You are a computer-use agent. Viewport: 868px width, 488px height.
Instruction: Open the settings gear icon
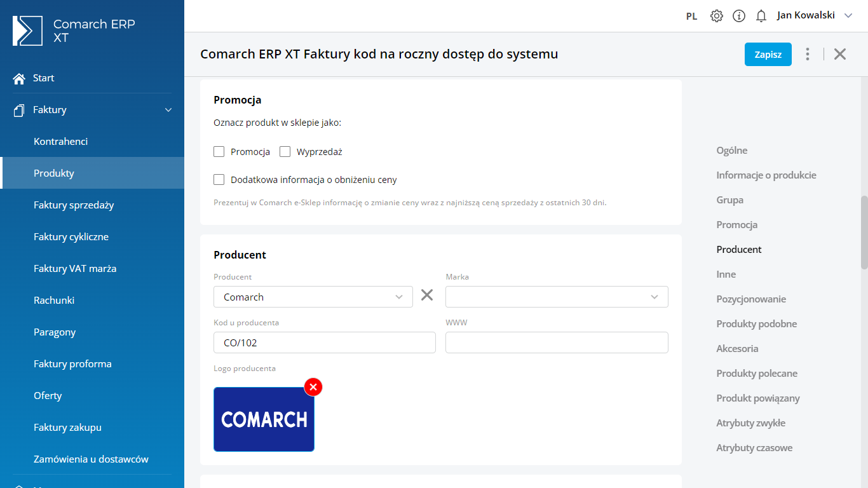pyautogui.click(x=717, y=16)
